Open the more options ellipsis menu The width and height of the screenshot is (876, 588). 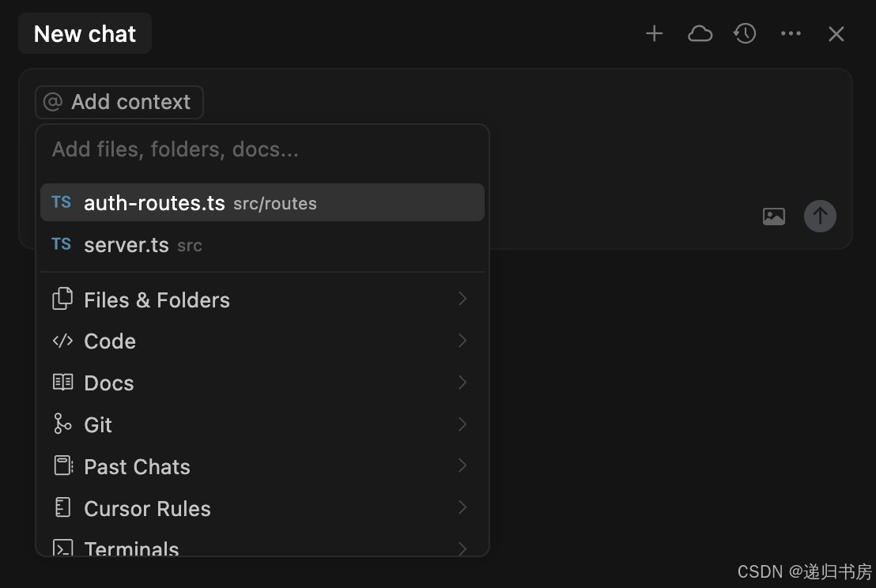pos(791,33)
